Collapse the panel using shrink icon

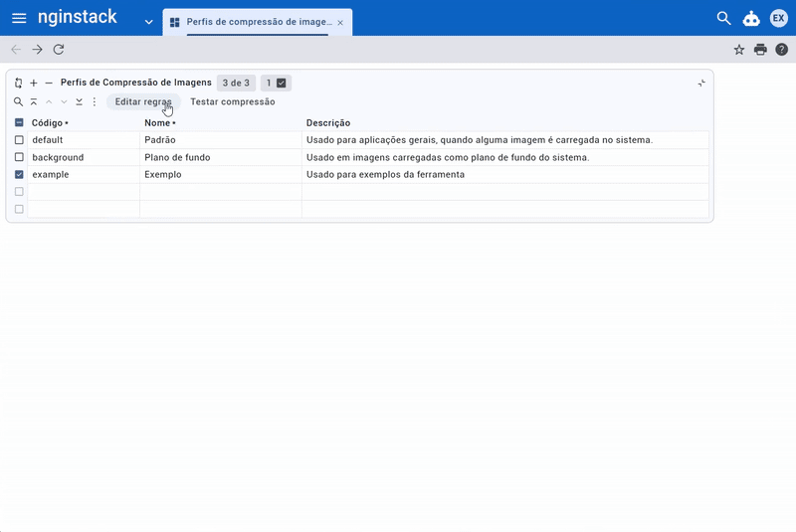pyautogui.click(x=701, y=84)
